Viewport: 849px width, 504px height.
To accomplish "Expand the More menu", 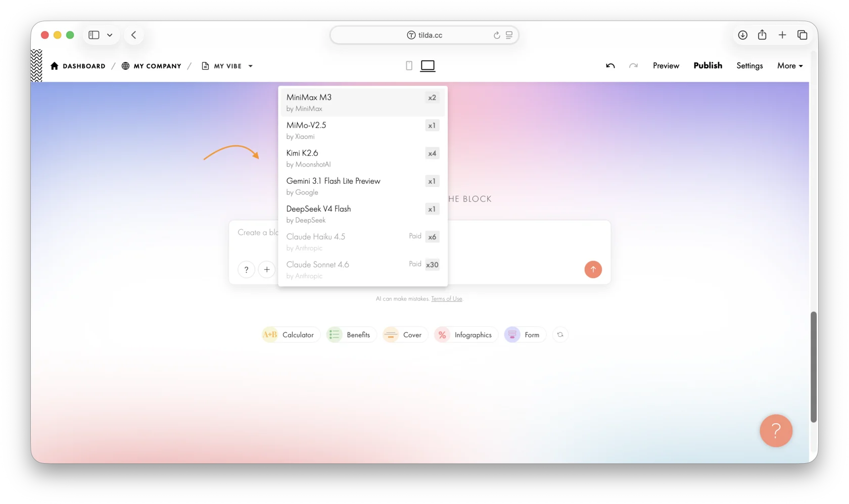I will (x=790, y=66).
